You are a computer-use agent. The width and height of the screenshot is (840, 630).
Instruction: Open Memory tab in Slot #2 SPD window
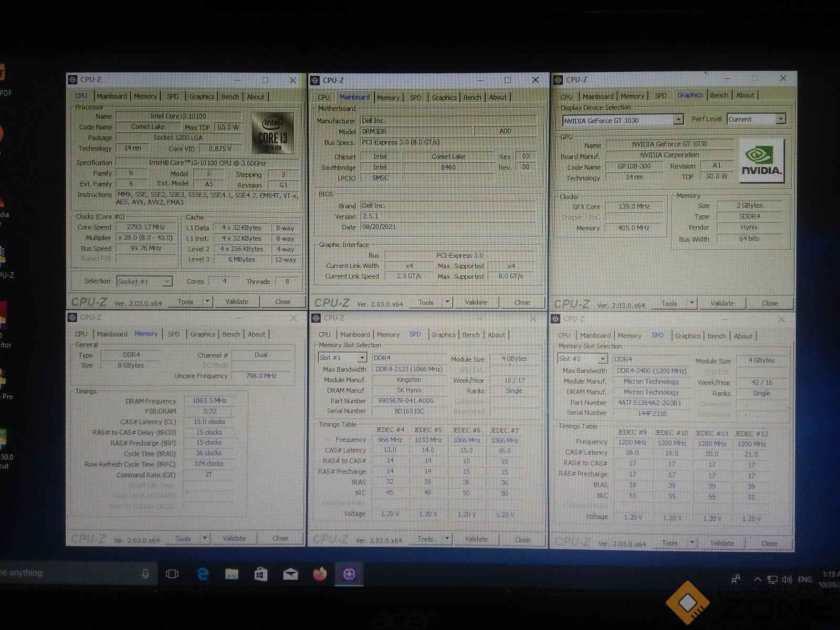click(629, 335)
